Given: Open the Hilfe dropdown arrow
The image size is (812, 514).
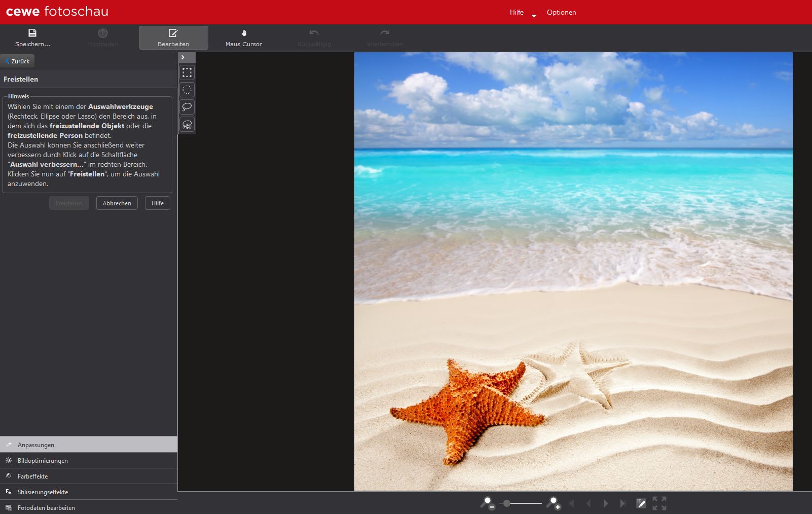Looking at the screenshot, I should click(534, 16).
